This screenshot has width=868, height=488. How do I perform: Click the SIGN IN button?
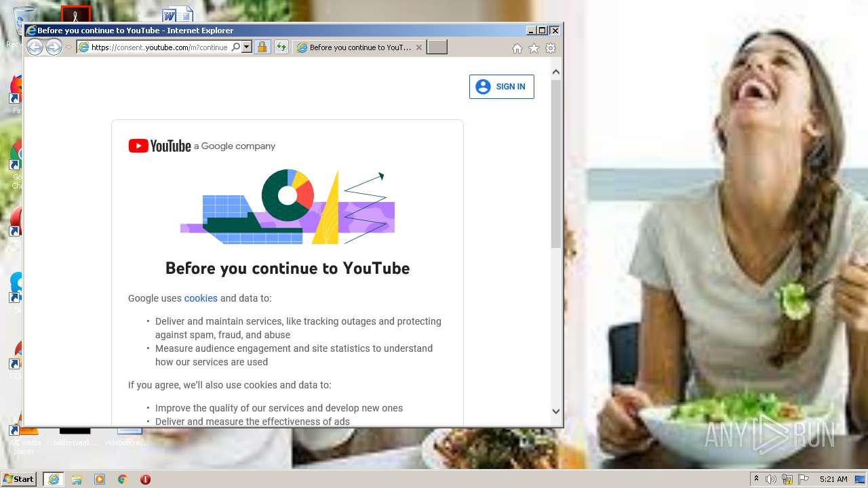coord(502,87)
